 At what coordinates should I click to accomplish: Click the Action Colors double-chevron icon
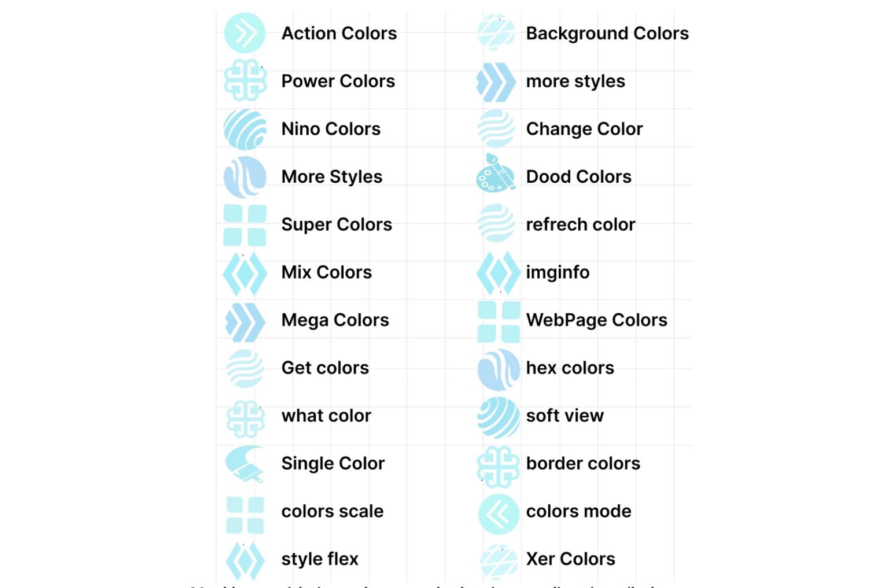(x=245, y=34)
